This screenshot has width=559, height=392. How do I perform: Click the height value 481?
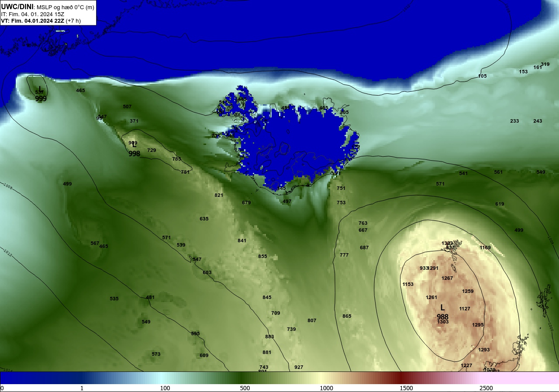[x=150, y=297]
